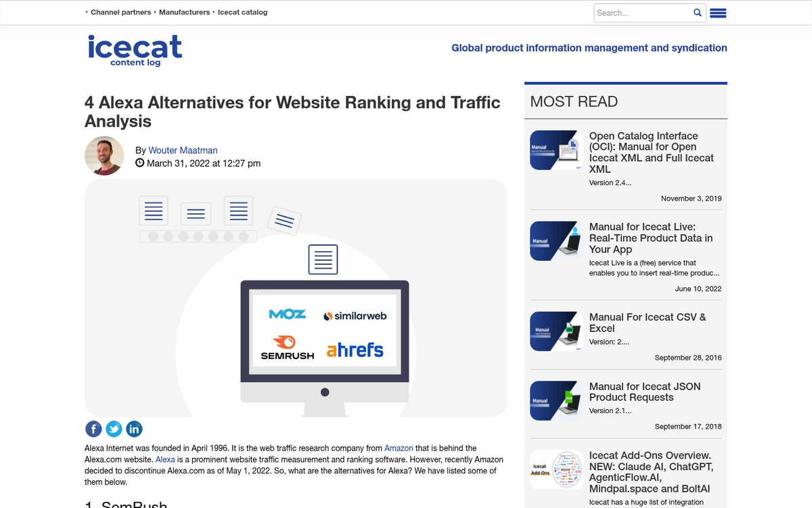Click the Open Catalog Interface manual thumbnail
This screenshot has height=508, width=812.
tap(556, 150)
